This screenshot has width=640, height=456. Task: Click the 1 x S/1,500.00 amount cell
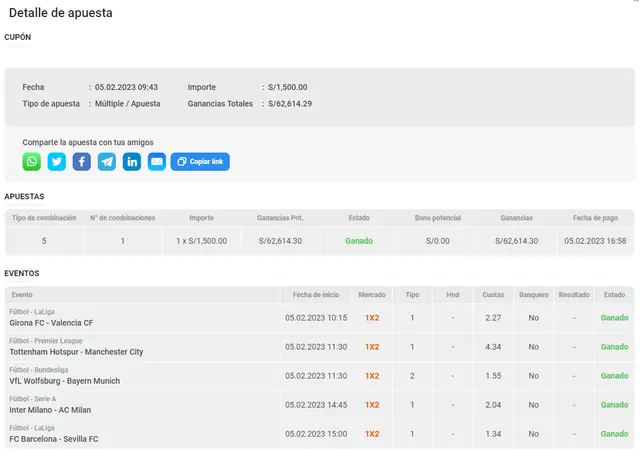202,241
